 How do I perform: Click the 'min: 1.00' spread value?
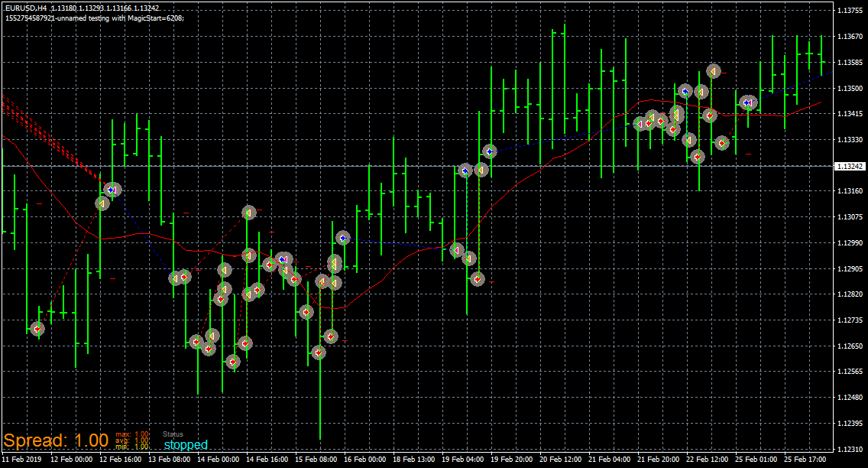click(x=131, y=447)
